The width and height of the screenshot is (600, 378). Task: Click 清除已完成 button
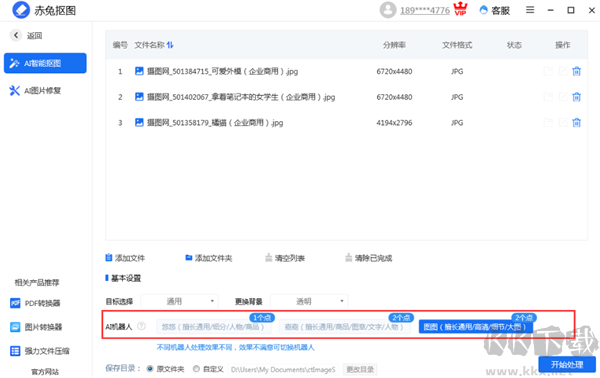pyautogui.click(x=368, y=258)
